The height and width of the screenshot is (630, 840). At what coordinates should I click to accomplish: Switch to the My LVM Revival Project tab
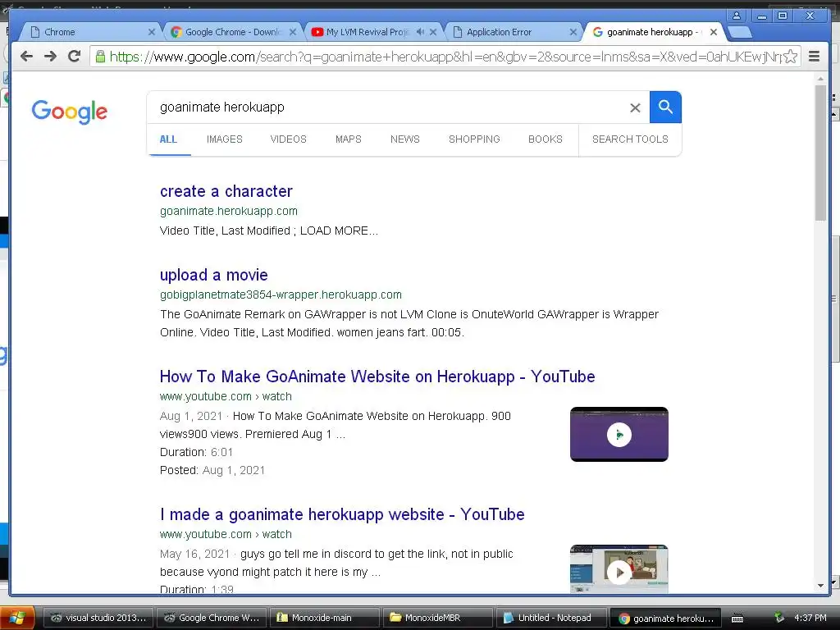(x=367, y=32)
